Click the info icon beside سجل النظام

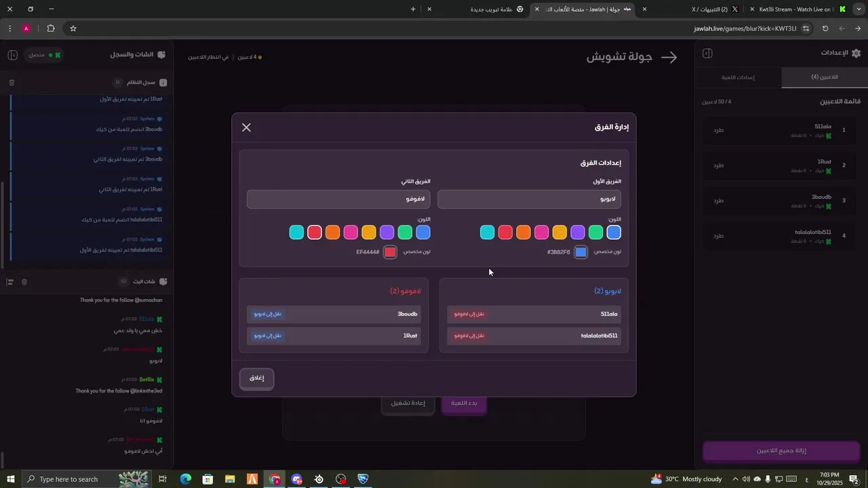163,83
